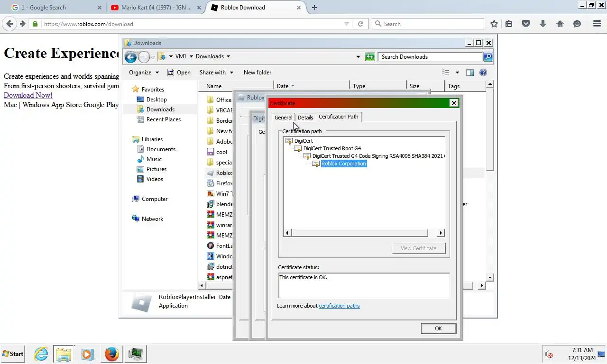Click the change view icon

(446, 73)
